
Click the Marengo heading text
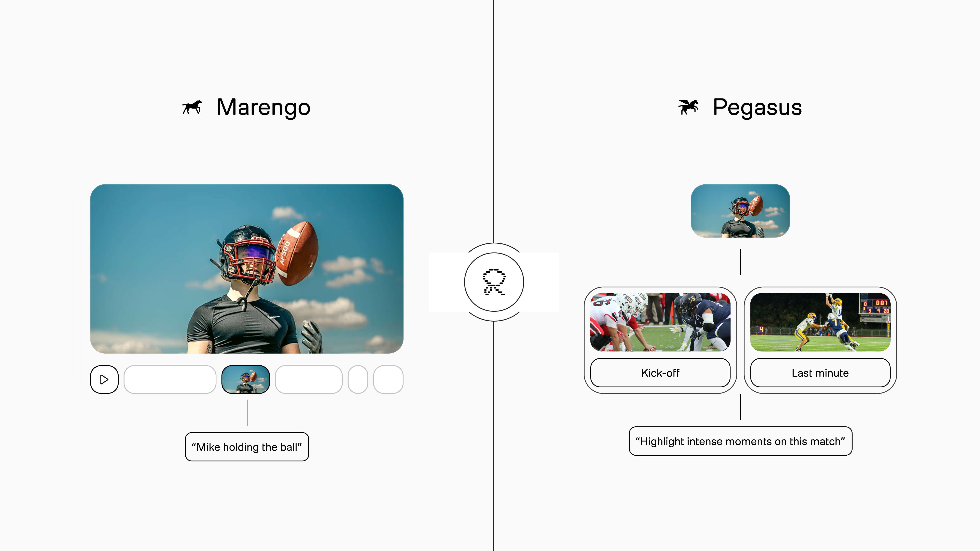pyautogui.click(x=263, y=108)
